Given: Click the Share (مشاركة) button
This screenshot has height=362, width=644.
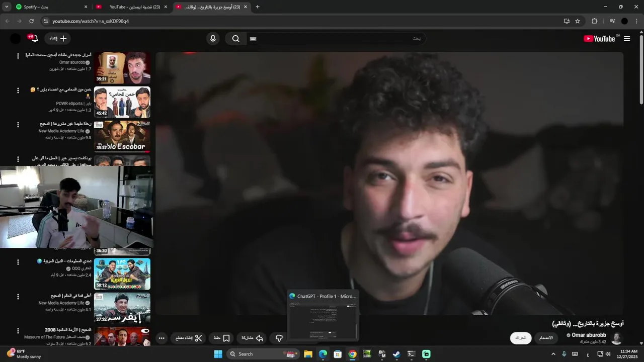Looking at the screenshot, I should (253, 338).
